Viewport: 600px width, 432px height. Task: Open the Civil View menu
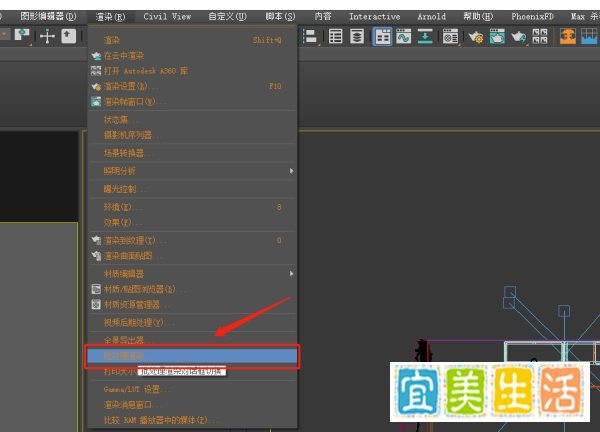(167, 16)
